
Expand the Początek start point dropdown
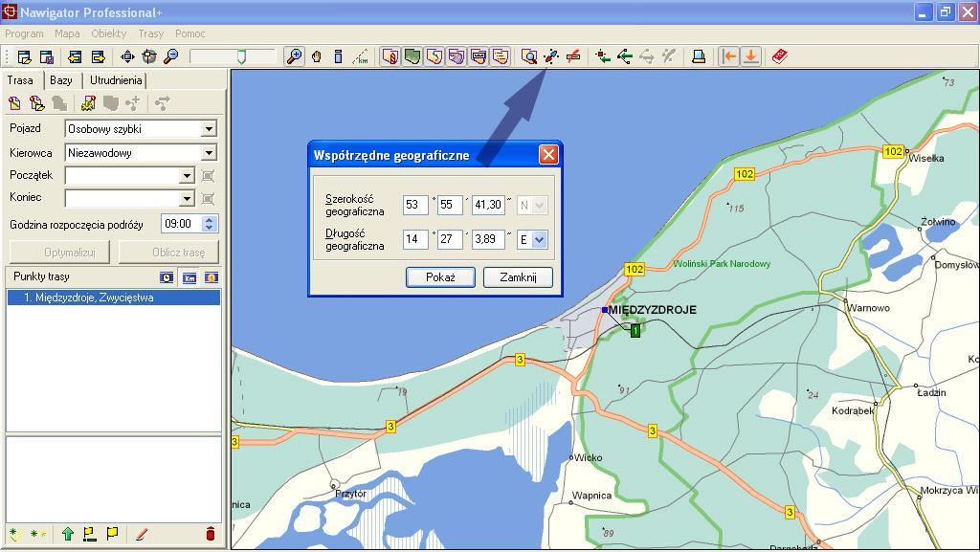[x=187, y=176]
